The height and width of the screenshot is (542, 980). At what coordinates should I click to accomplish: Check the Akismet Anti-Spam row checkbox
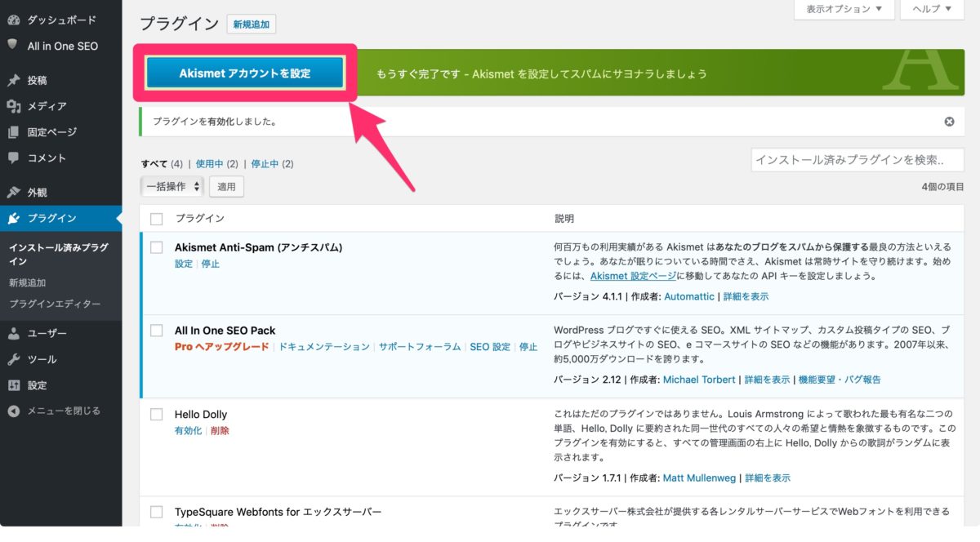tap(157, 247)
